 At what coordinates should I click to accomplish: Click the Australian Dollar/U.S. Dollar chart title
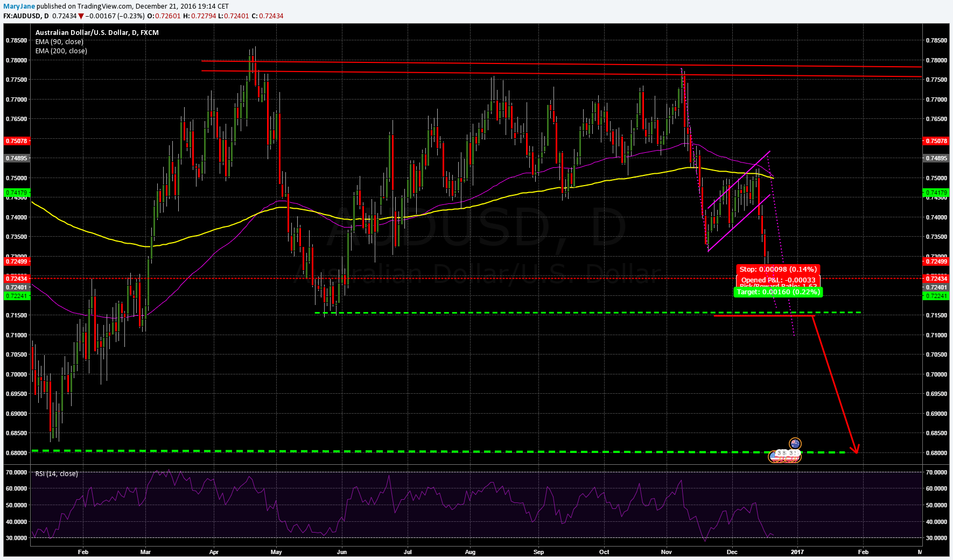point(97,33)
